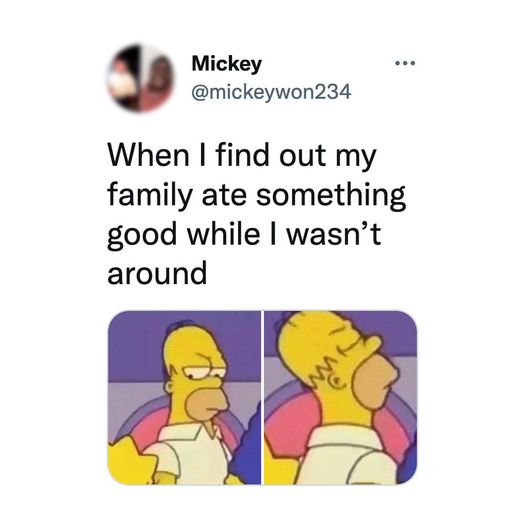Click Mickey's blurred profile avatar
This screenshot has width=526, height=526.
(141, 78)
